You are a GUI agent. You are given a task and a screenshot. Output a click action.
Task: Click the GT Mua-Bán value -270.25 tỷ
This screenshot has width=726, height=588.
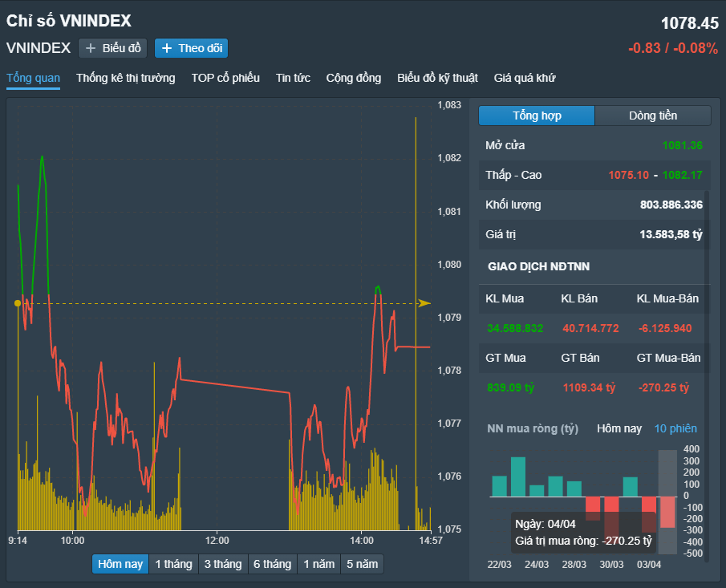point(664,387)
